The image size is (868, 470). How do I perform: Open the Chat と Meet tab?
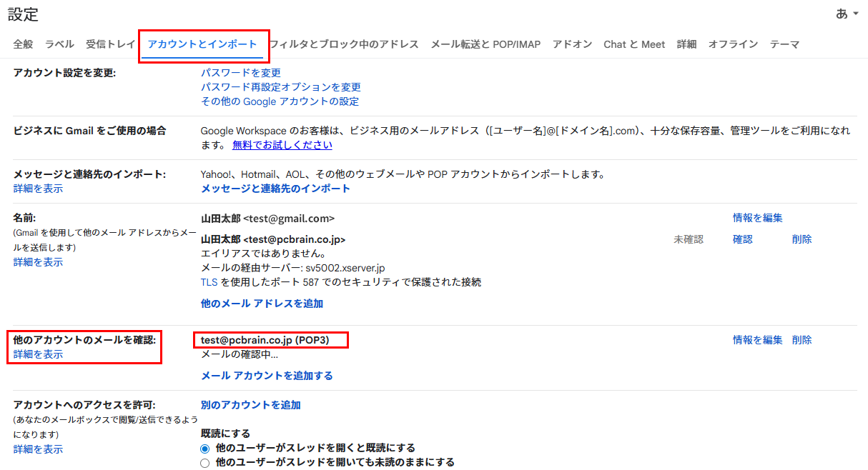point(633,44)
